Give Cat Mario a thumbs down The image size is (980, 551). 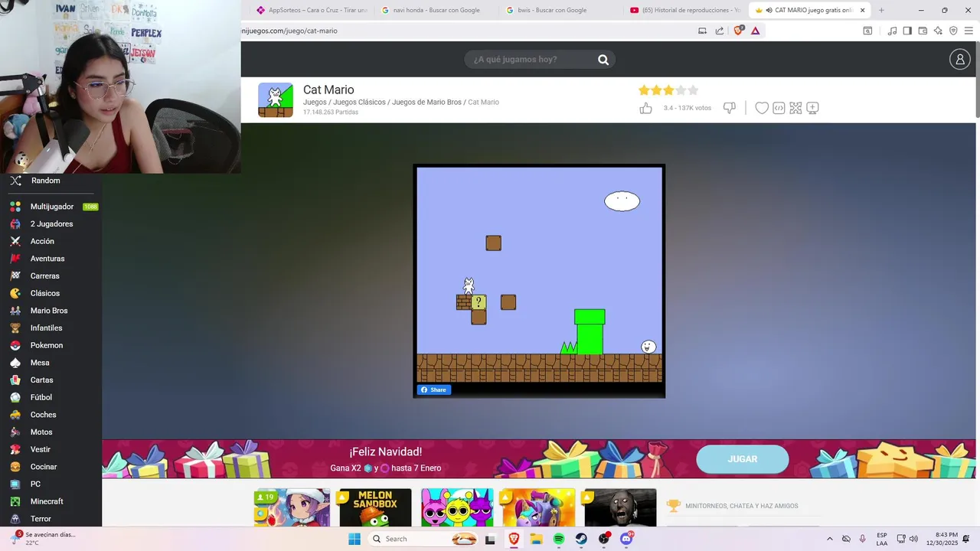tap(730, 108)
